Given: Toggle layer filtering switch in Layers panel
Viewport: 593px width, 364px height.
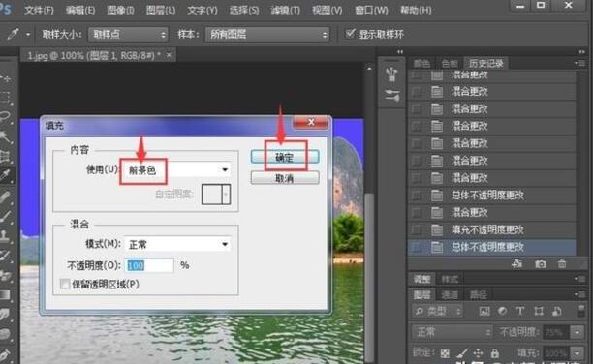Looking at the screenshot, I should click(581, 311).
